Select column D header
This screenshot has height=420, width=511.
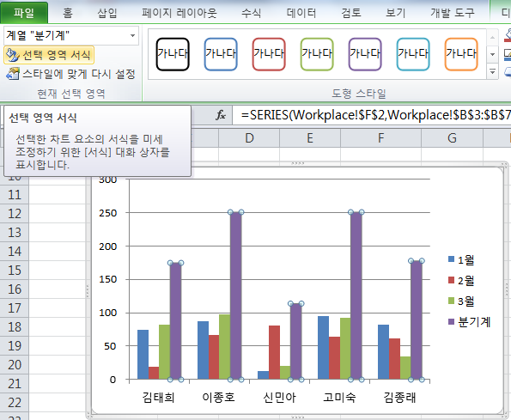point(249,138)
